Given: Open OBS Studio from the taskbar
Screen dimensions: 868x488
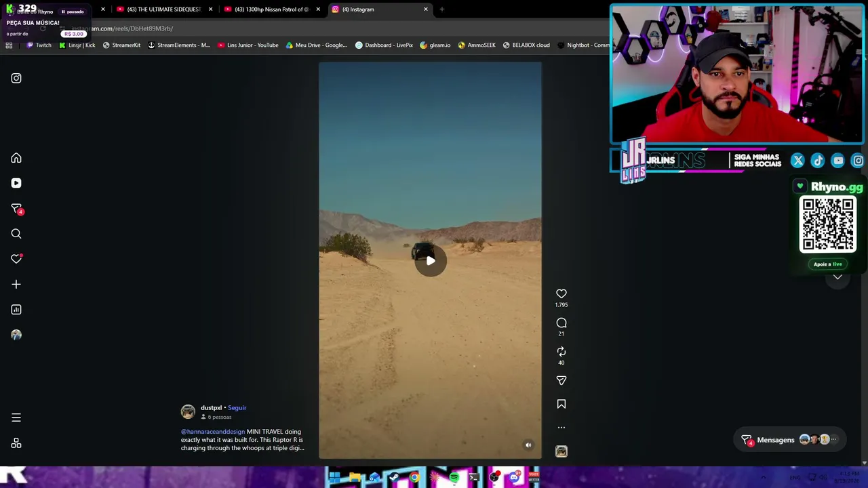Looking at the screenshot, I should (x=494, y=478).
